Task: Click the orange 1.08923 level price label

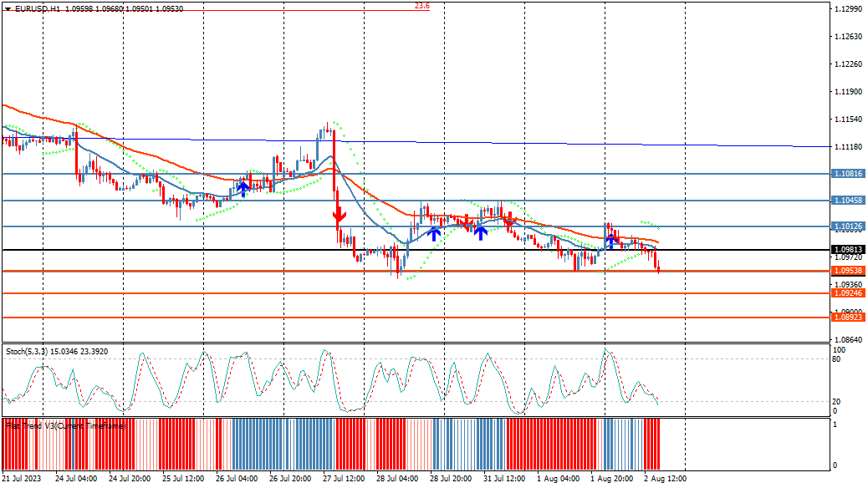Action: 848,317
